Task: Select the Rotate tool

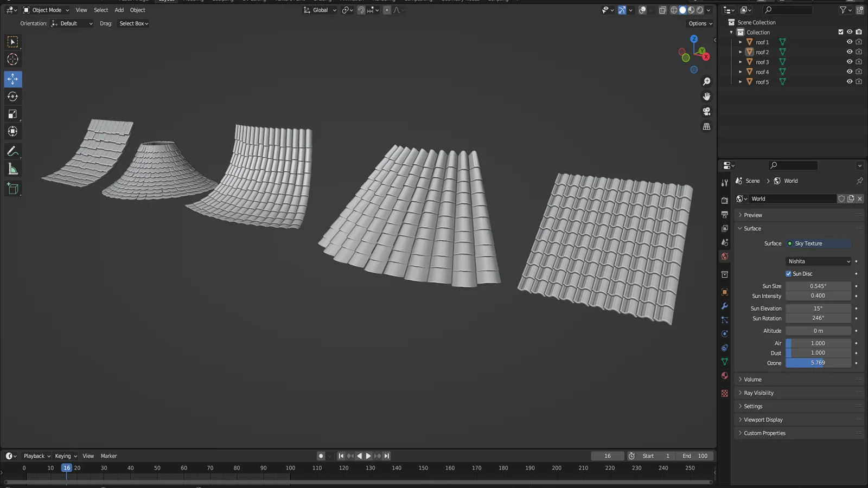Action: (x=12, y=96)
